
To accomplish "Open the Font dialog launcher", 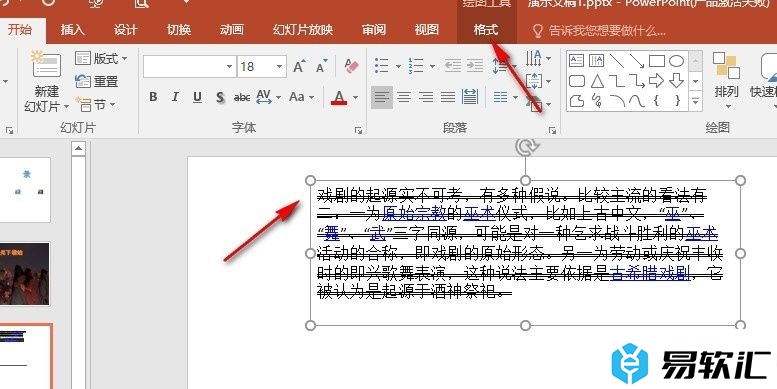I will [358, 130].
